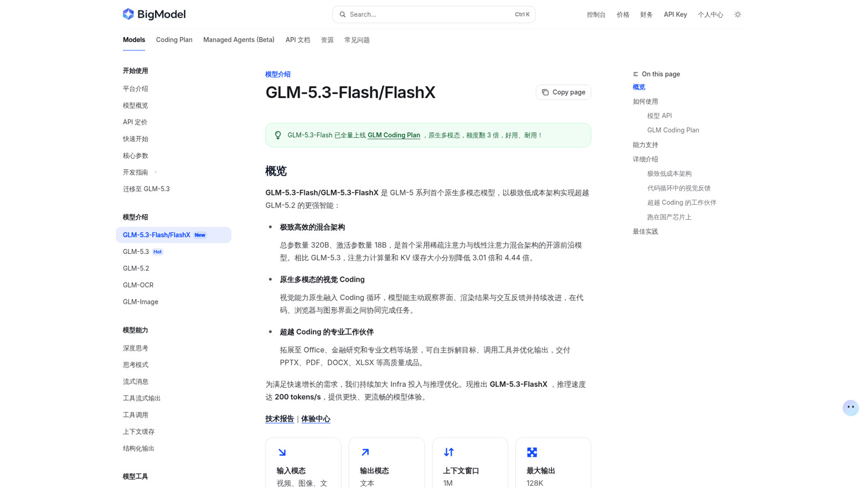Click the input modality arrow icon
Screen dimensions: 868x488
[x=282, y=453]
